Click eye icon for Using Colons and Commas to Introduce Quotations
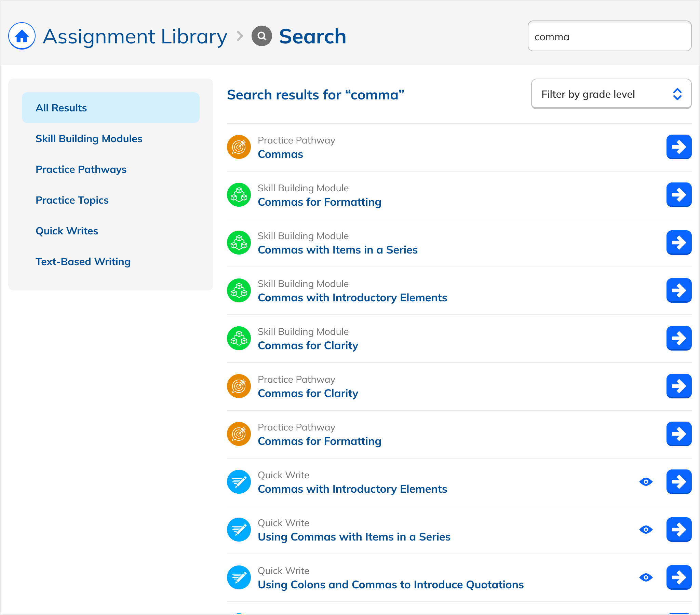700x615 pixels. click(x=646, y=577)
